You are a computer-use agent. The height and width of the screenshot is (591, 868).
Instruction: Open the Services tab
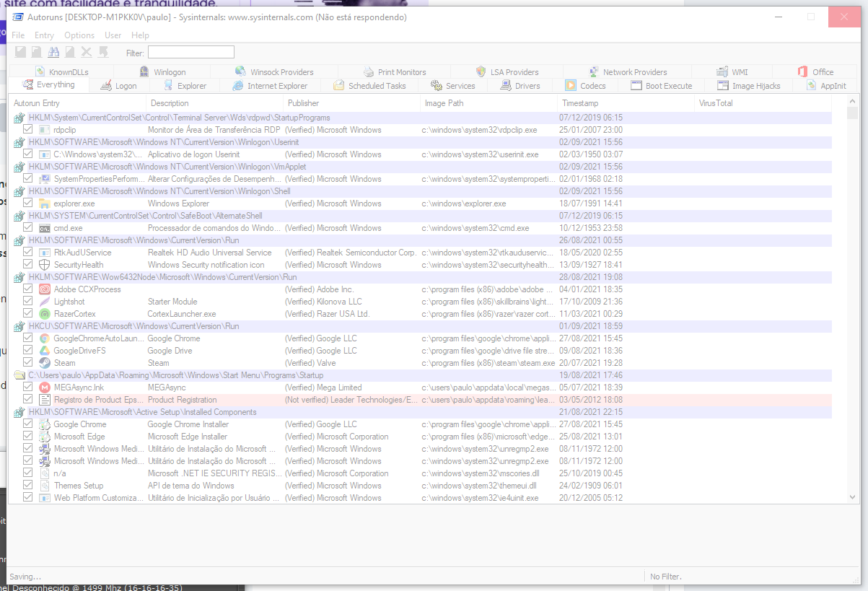(452, 86)
